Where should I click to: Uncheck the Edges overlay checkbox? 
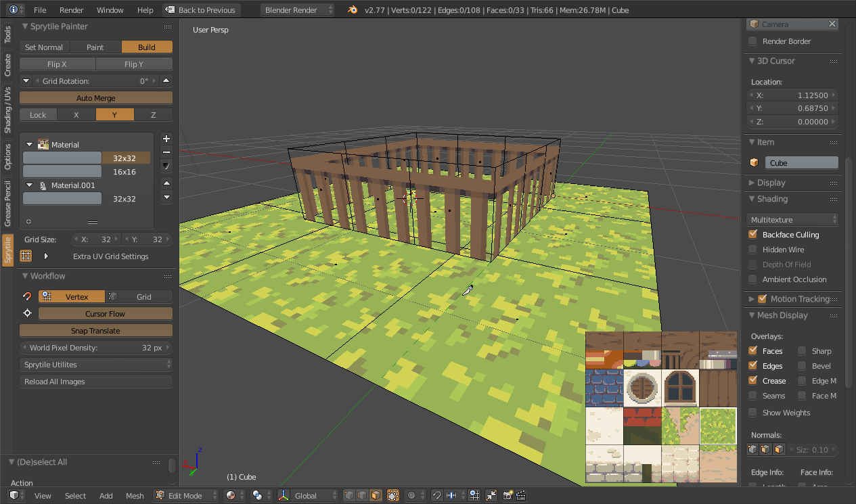[x=752, y=365]
